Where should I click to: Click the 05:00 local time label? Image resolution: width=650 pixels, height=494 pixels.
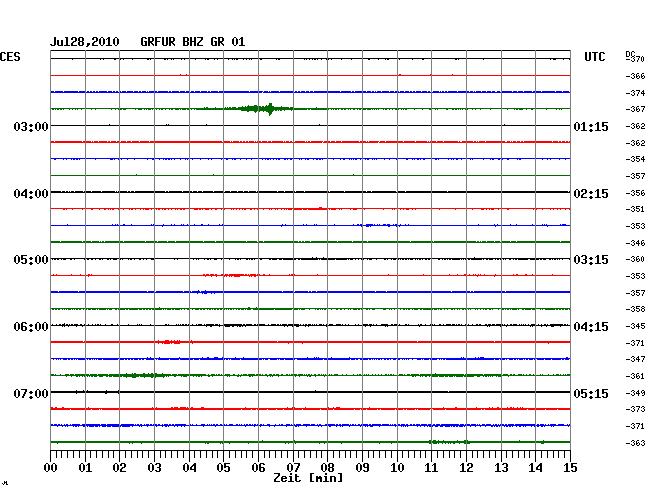[31, 260]
